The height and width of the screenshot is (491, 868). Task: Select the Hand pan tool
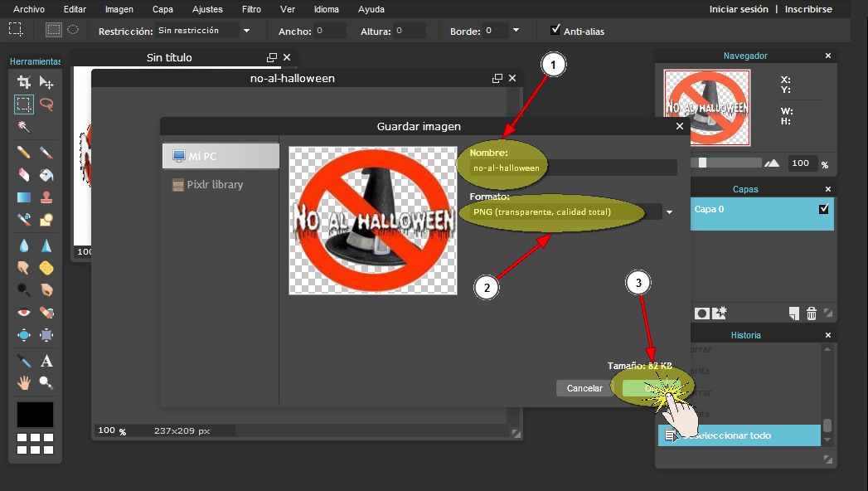click(x=24, y=382)
